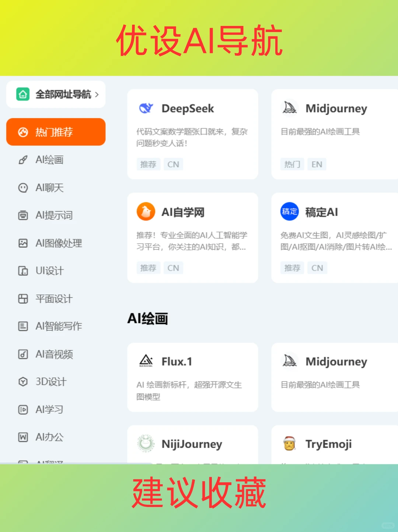398x532 pixels.
Task: Select the AI绘画 sidebar icon
Action: tap(23, 160)
